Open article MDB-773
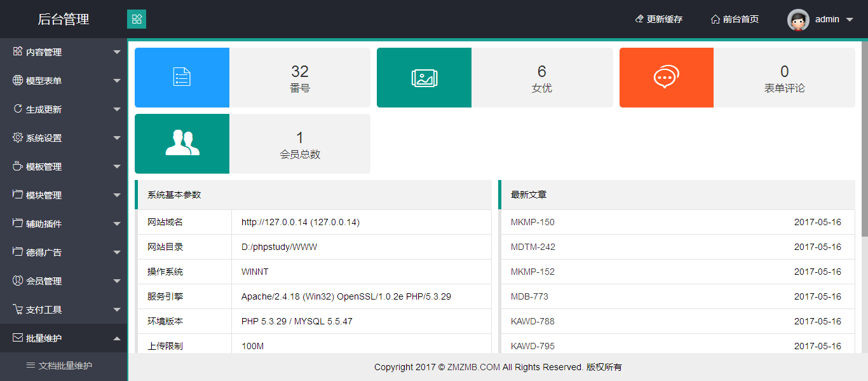Screen dimensions: 868x381 coord(529,296)
